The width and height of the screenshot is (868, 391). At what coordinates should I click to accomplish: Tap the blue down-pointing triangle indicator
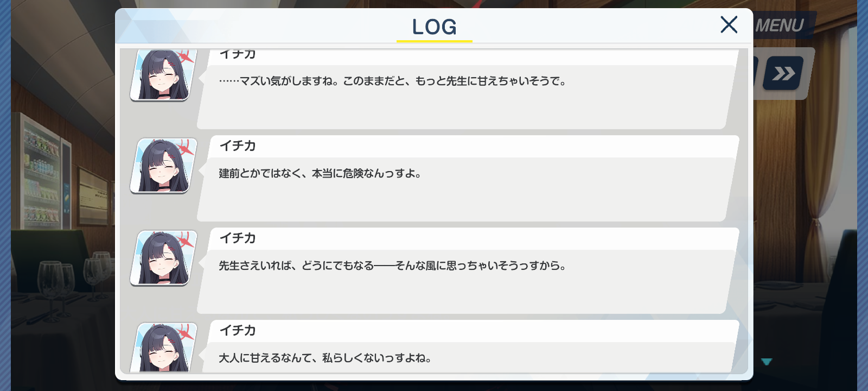click(x=767, y=362)
